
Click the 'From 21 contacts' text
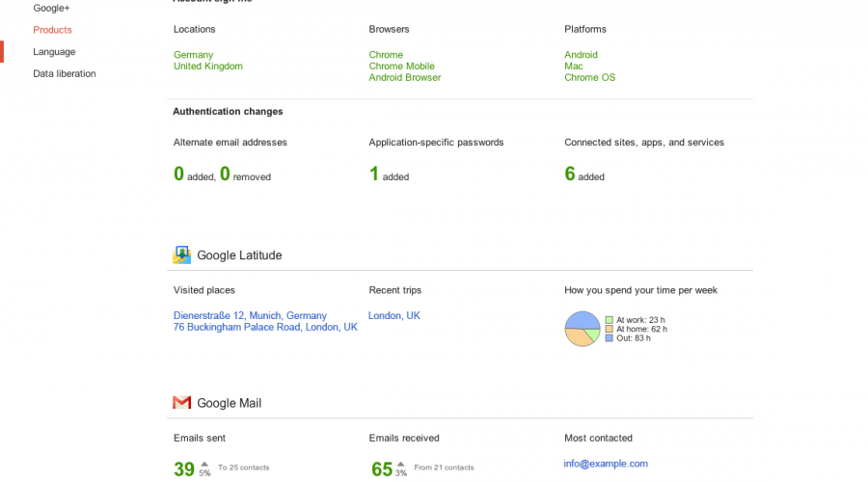tap(444, 468)
